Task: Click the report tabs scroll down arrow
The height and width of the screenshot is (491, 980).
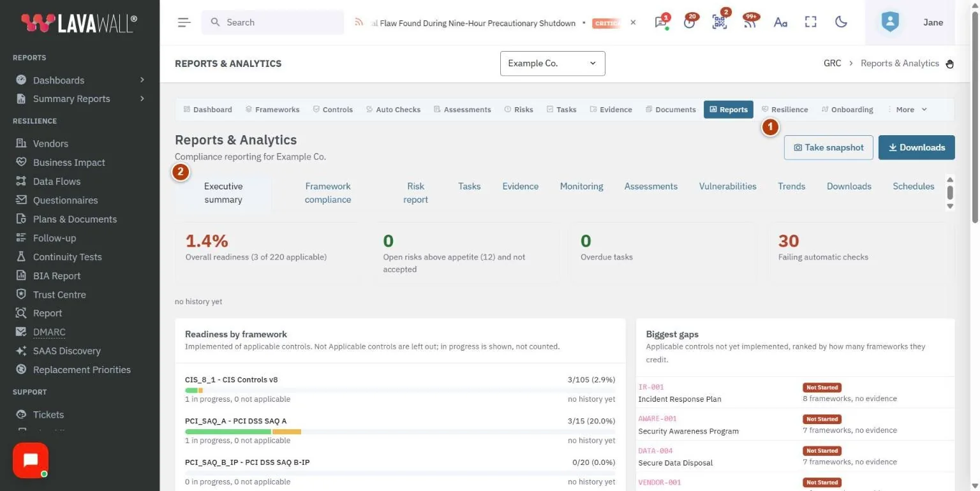Action: coord(950,206)
